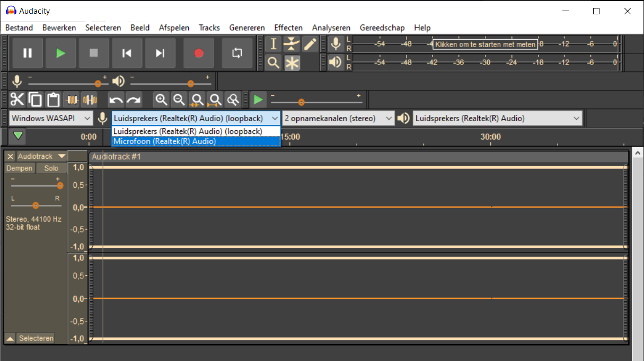Click Silence audio selection icon
Screen dimensions: 644x361
click(90, 100)
